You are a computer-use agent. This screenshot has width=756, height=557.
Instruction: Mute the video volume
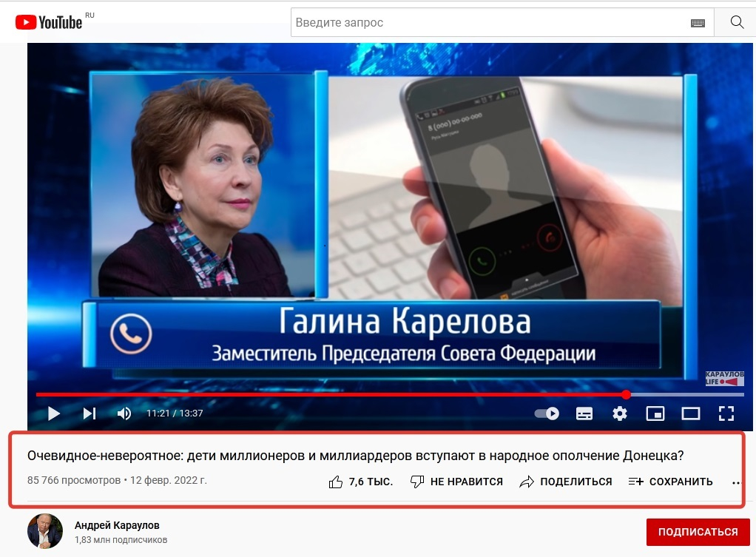[124, 413]
